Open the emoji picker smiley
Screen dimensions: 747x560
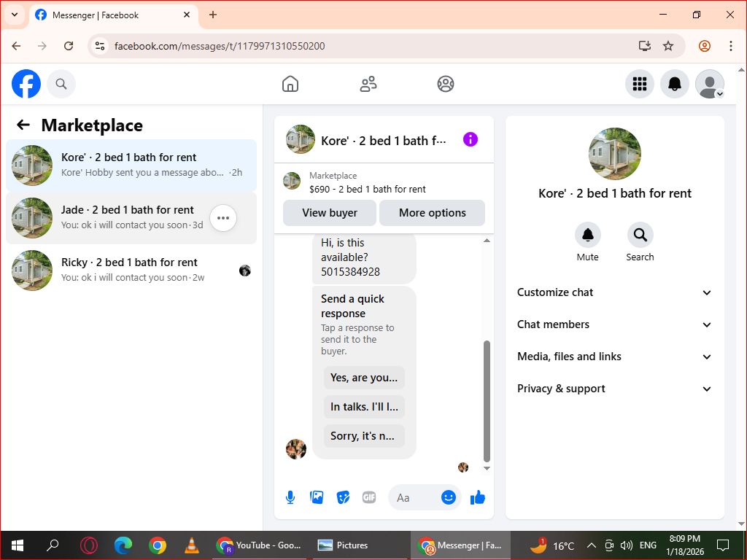coord(449,497)
